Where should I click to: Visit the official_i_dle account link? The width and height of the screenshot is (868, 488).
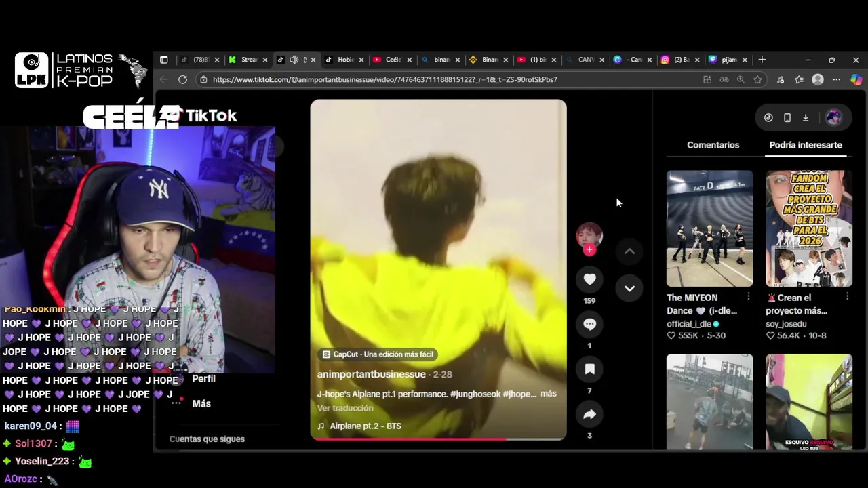pos(689,324)
